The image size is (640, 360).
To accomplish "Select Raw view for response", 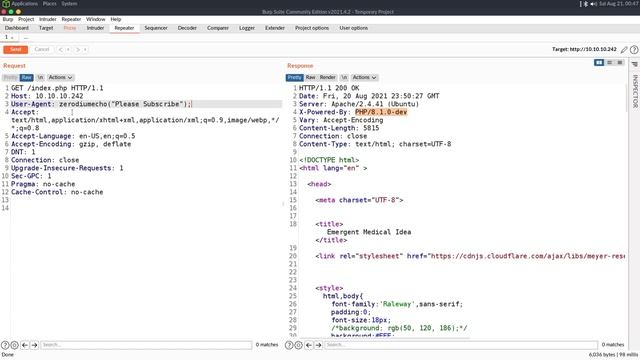I will pyautogui.click(x=311, y=78).
